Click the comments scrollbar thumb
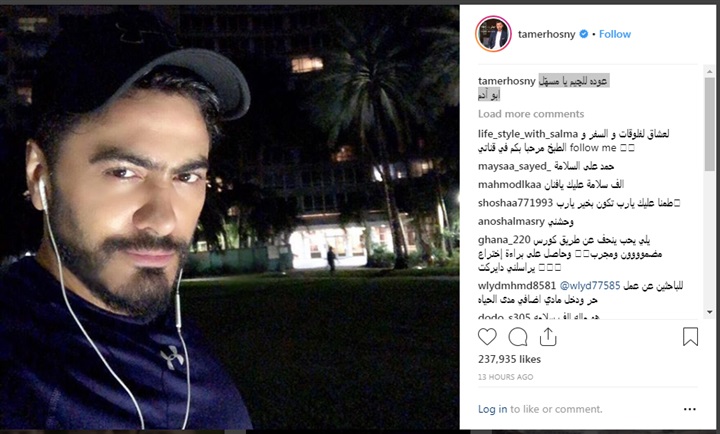 click(x=709, y=124)
